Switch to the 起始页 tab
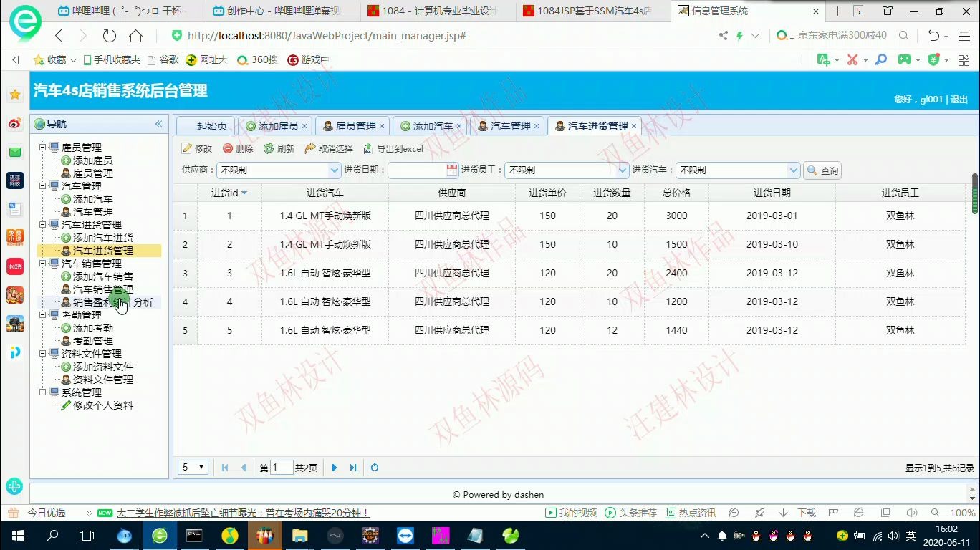 206,125
